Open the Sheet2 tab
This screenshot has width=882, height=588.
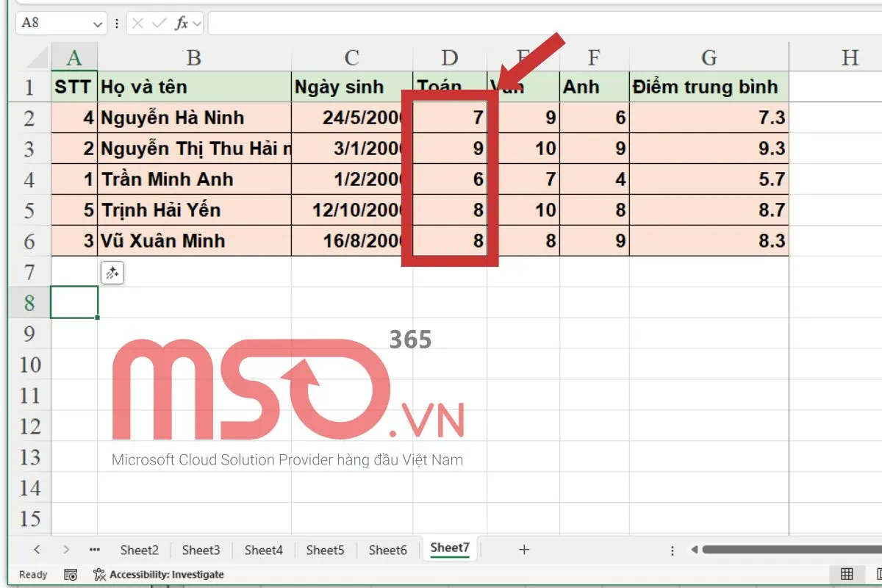tap(140, 550)
